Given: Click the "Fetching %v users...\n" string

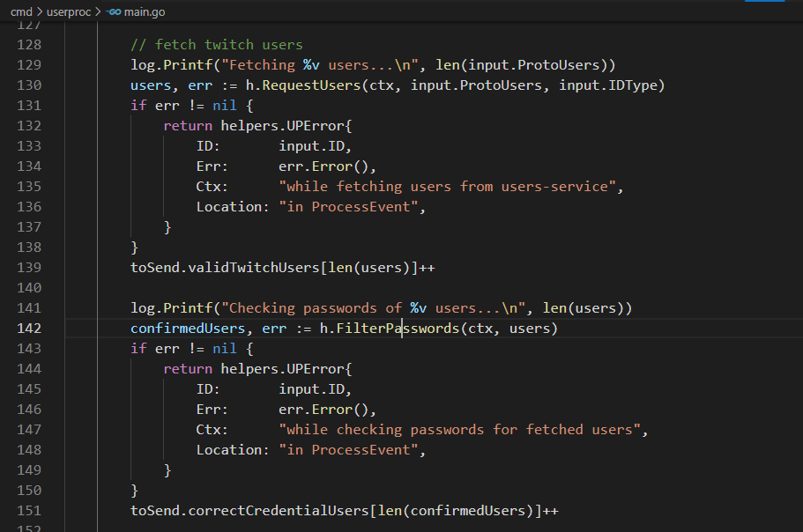Looking at the screenshot, I should (320, 65).
